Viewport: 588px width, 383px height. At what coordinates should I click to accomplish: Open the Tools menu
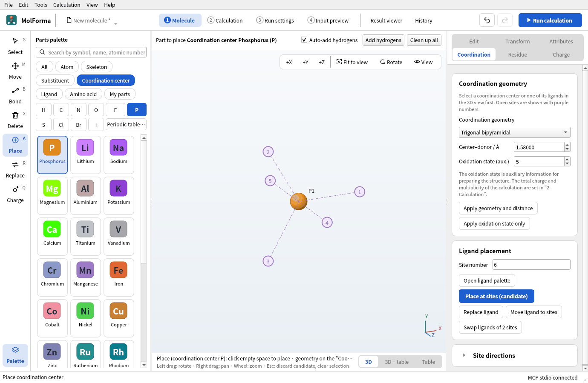(41, 5)
